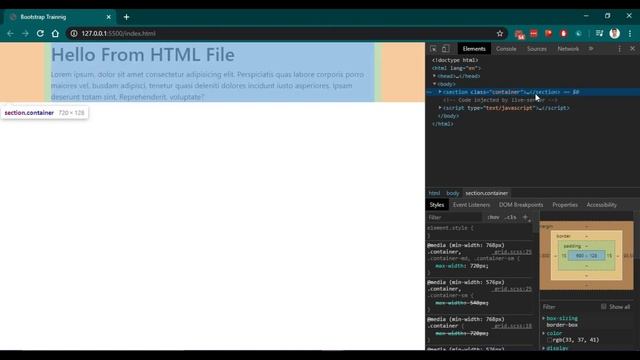Open the Chrome profile avatar
Screen dimensions: 640x360
tap(614, 33)
